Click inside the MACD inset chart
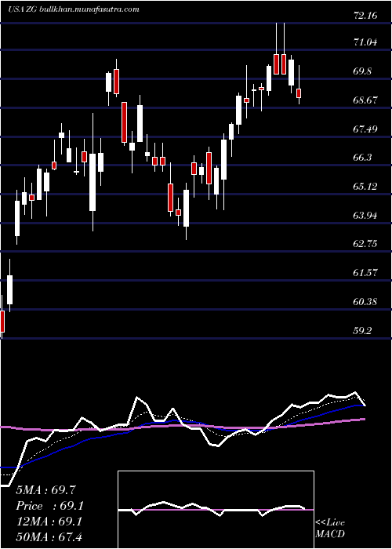Screen dimensions: 392x549 tap(216, 510)
